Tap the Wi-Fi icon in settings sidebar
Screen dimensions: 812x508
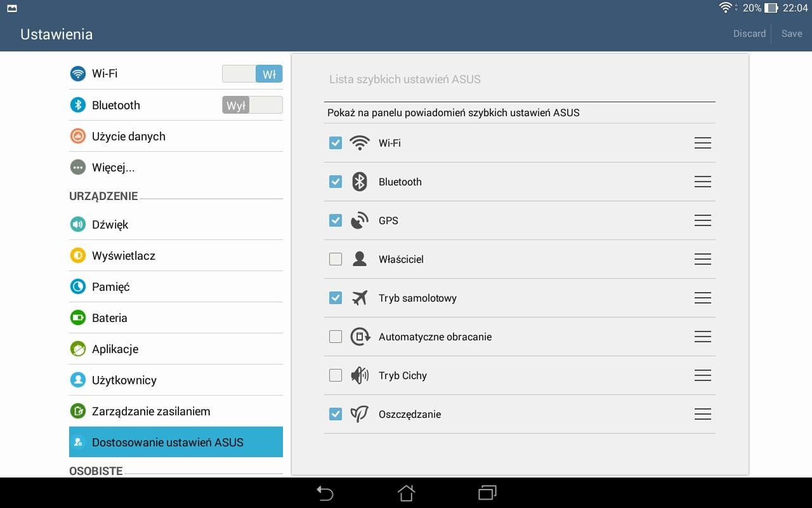(77, 73)
